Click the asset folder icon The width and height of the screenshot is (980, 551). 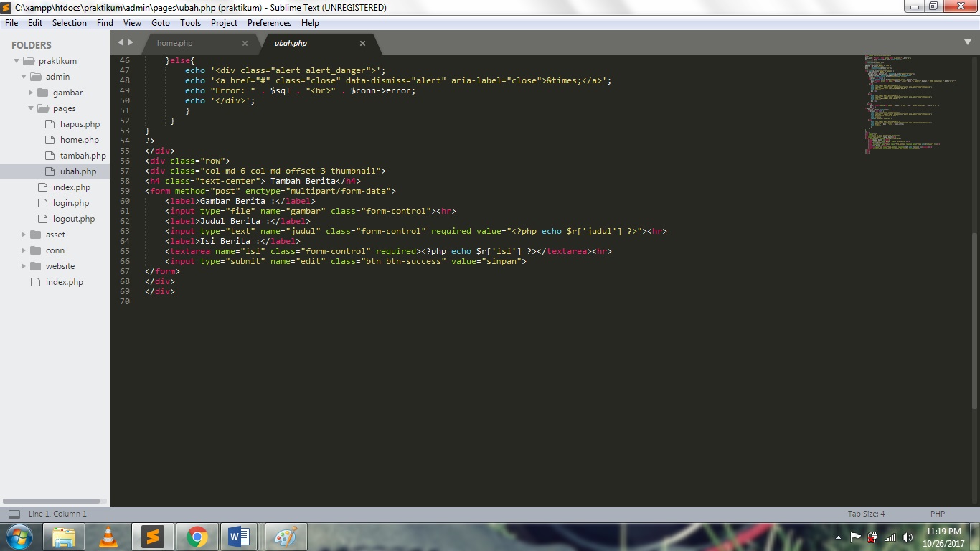click(x=36, y=235)
